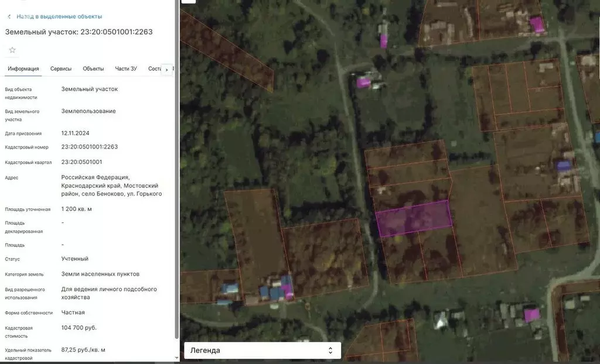Click the cadastral value '104 700 руб.'

click(79, 328)
